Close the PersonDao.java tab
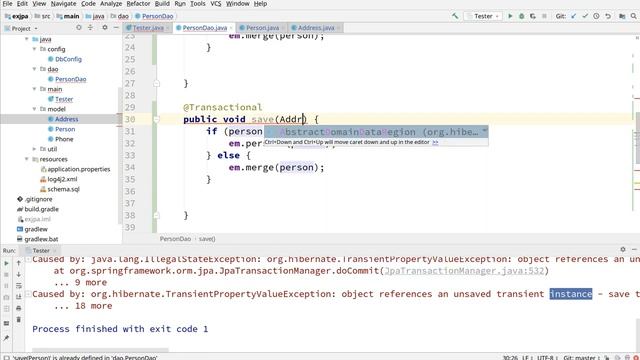The height and width of the screenshot is (360, 640). coord(231,28)
